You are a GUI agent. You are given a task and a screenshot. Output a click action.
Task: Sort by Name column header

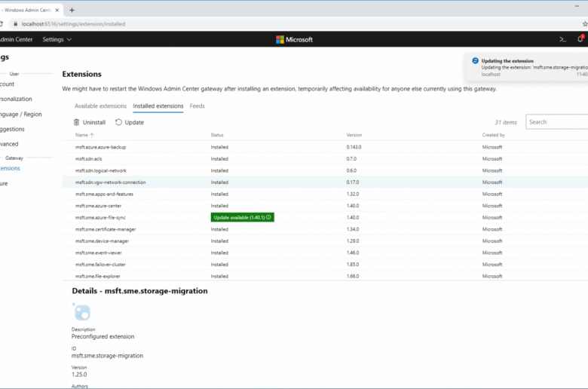(x=81, y=135)
